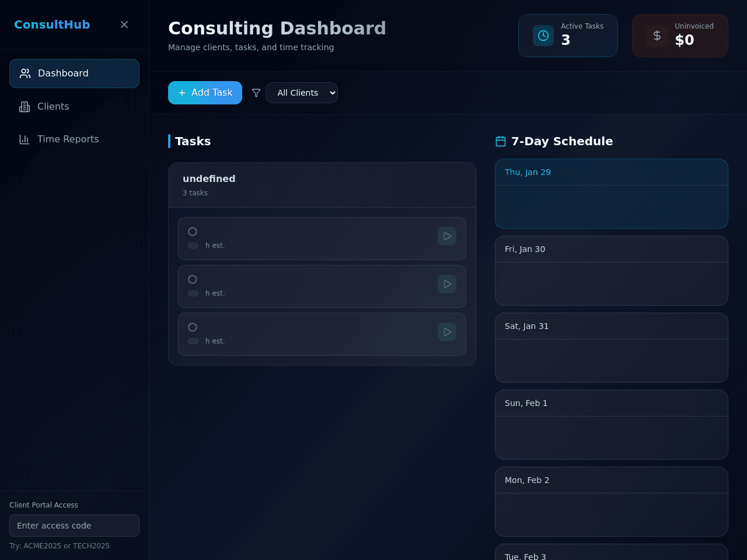747x560 pixels.
Task: Click the Enter access code field
Action: point(74,526)
